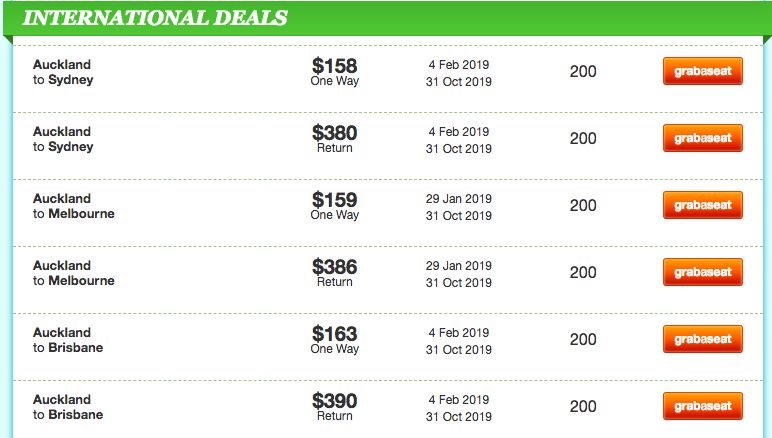Click grabaseat for Auckland to Sydney $380 return
Image resolution: width=772 pixels, height=438 pixels.
click(703, 138)
